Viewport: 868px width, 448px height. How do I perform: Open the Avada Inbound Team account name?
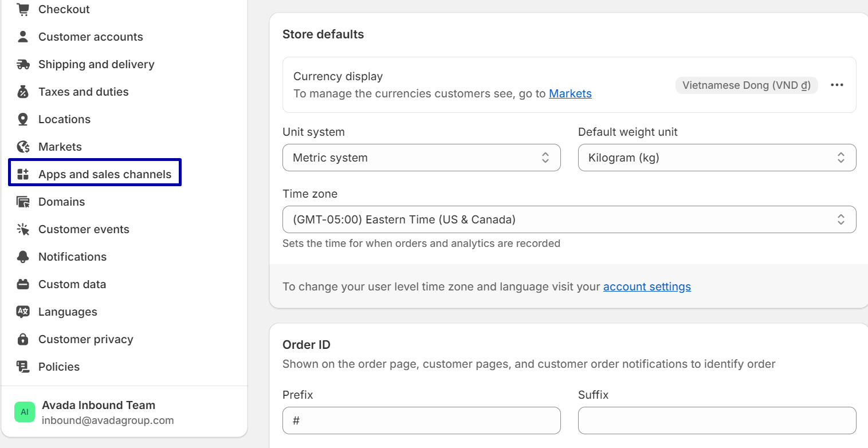(x=99, y=405)
